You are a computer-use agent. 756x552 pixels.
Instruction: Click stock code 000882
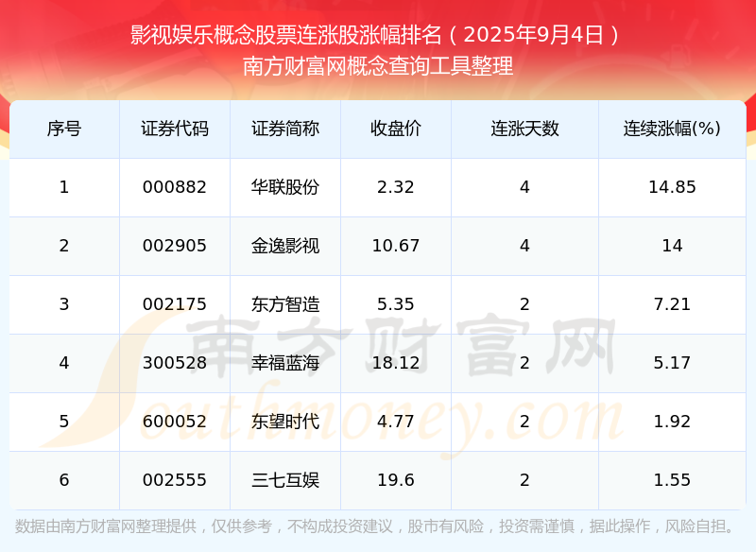(175, 187)
